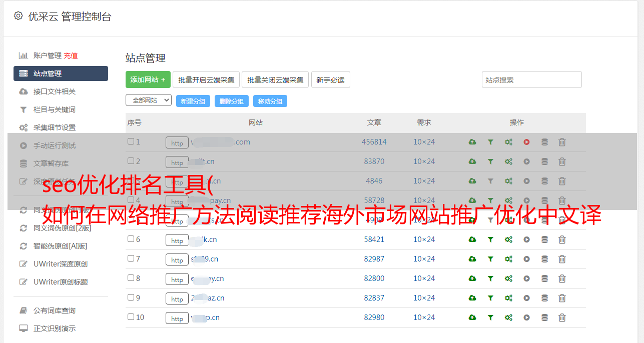644x343 pixels.
Task: Tick checkbox for site number 2
Action: point(131,161)
